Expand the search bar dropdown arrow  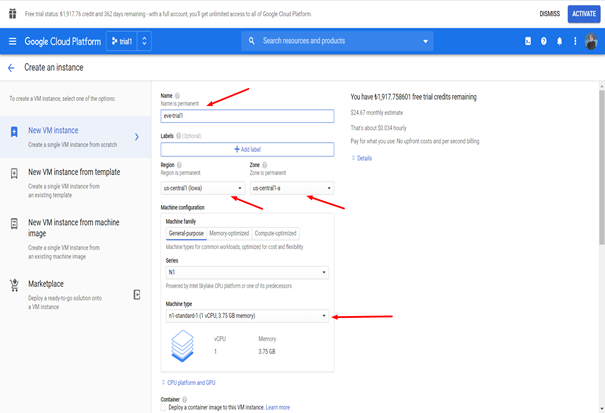point(425,41)
